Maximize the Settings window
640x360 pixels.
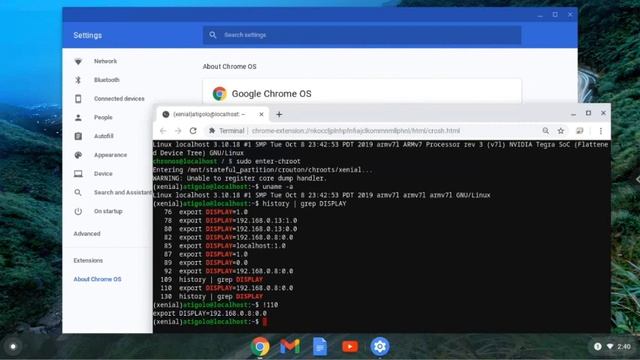click(555, 15)
